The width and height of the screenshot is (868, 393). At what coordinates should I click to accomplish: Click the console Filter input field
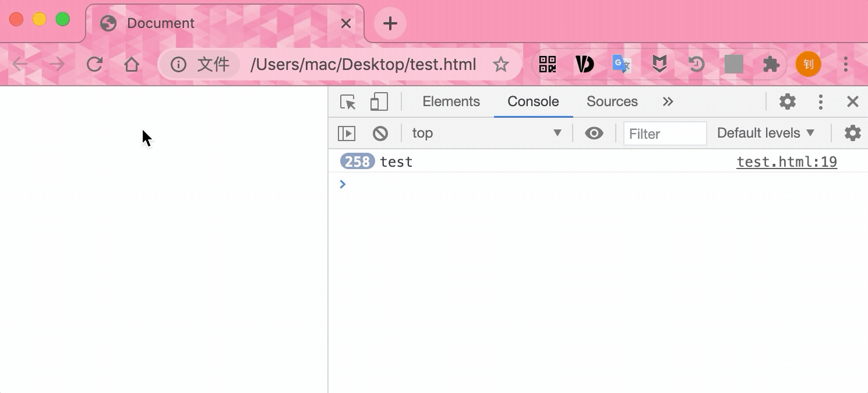pyautogui.click(x=665, y=134)
